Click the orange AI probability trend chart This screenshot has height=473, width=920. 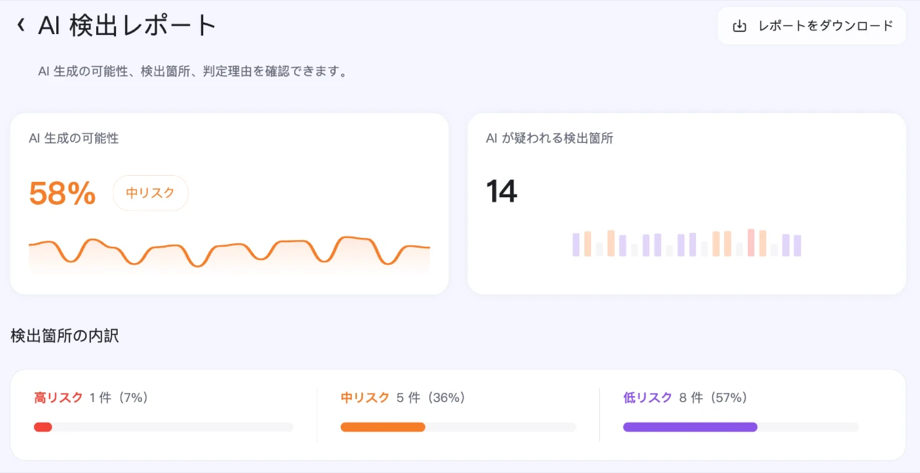tap(229, 254)
